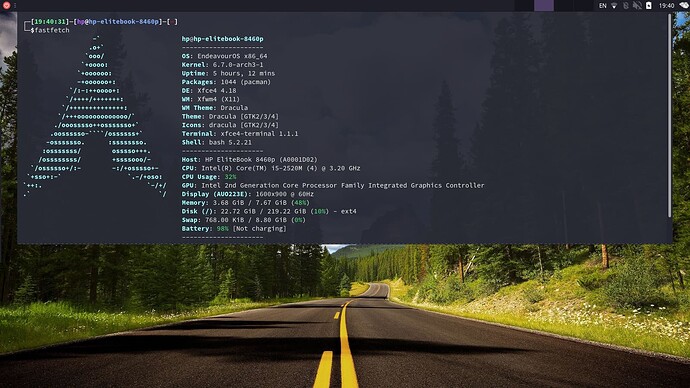The image size is (690, 388).
Task: Click the Disk (/) 22.72 GiB line
Action: point(269,211)
